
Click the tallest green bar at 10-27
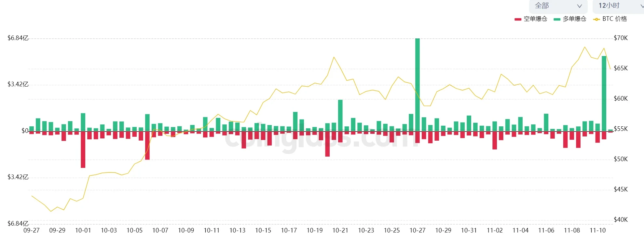tap(417, 85)
